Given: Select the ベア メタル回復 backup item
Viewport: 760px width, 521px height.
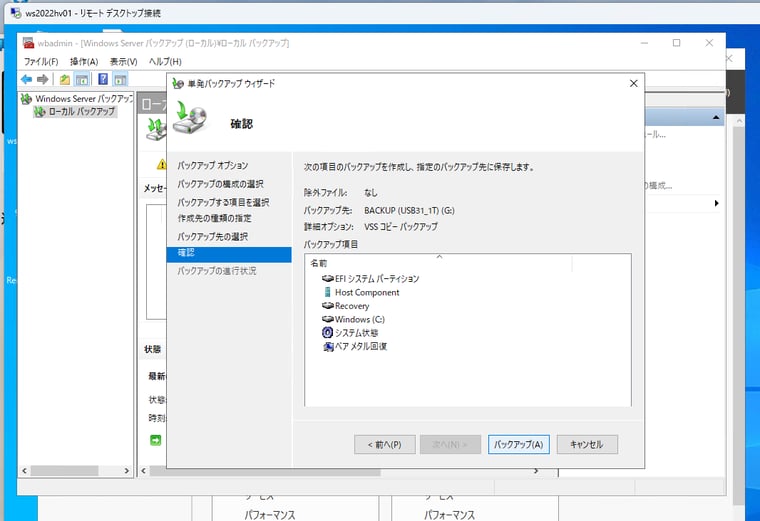Looking at the screenshot, I should click(360, 346).
